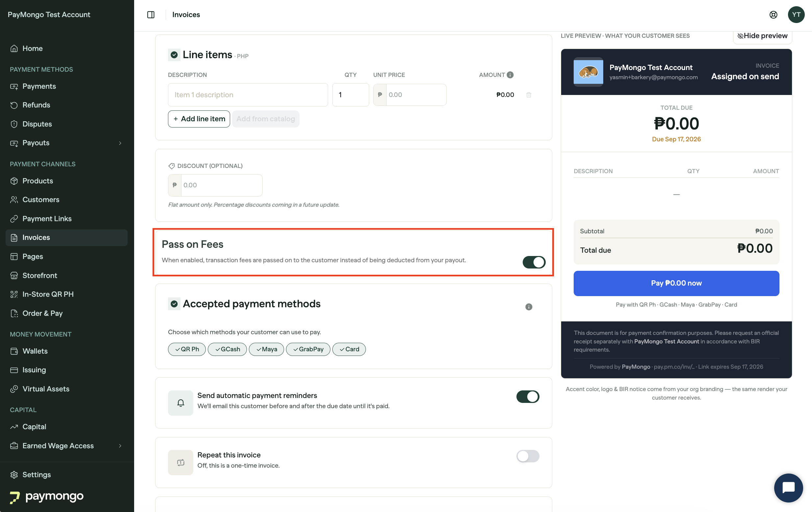Click the Customers people icon
Screen dimensions: 812x512
[x=14, y=200]
